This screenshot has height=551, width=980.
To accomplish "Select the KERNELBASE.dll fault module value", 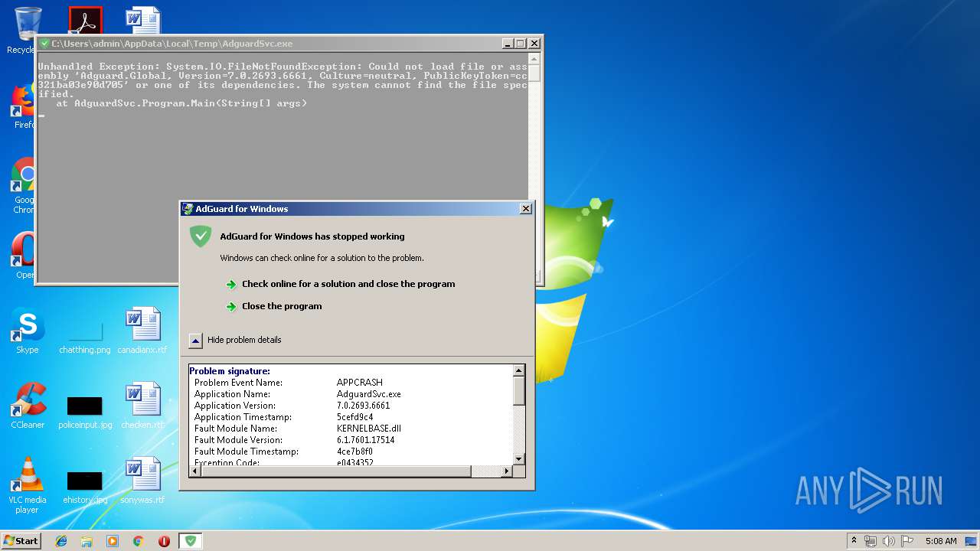I will click(x=369, y=429).
